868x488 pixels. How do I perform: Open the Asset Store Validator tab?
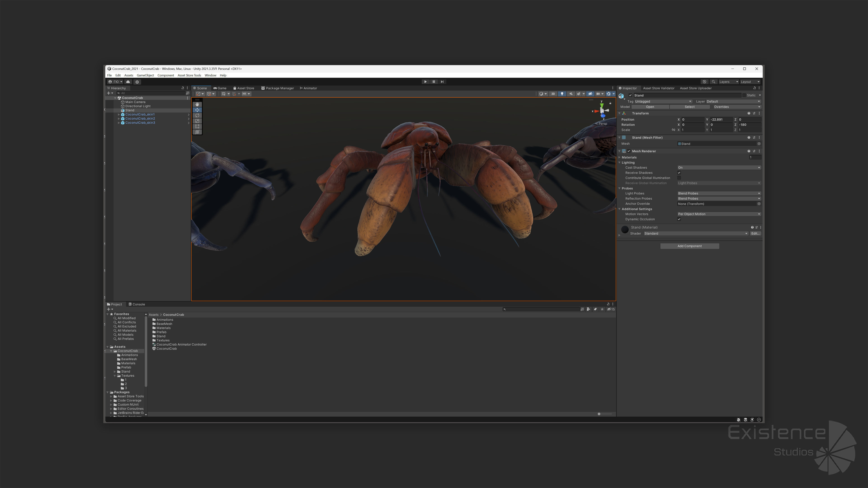[x=658, y=88]
